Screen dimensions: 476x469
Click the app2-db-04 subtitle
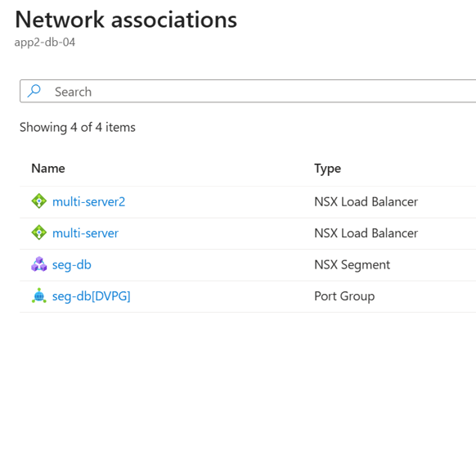tap(45, 43)
